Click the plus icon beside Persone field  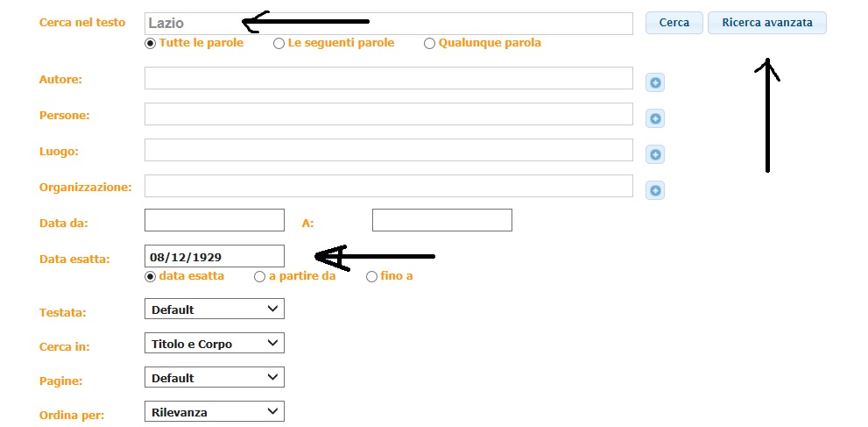pos(654,119)
